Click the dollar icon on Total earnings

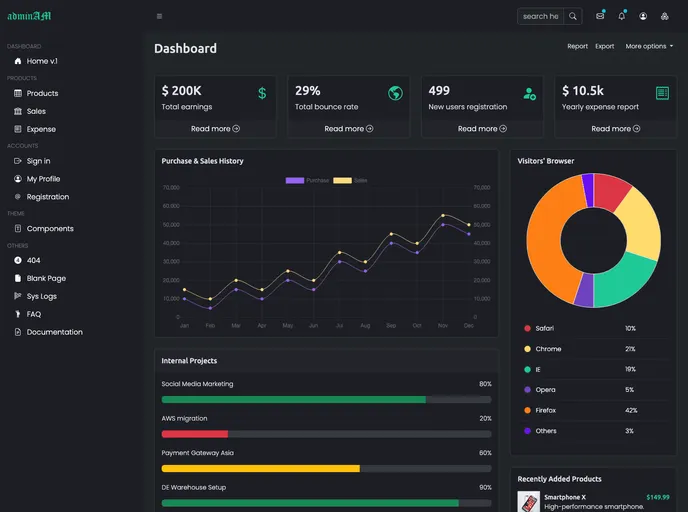pos(262,93)
